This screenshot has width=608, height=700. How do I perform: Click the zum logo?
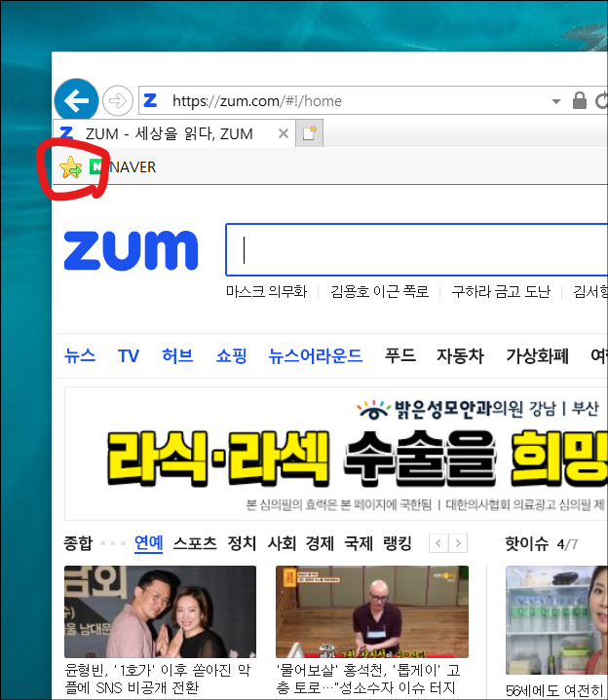click(131, 250)
